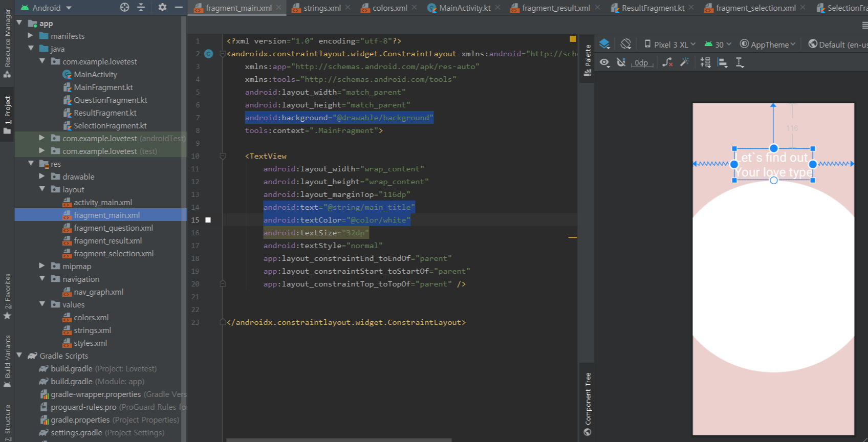Screen dimensions: 868x442
Task: Open the Default locale dropdown
Action: pyautogui.click(x=838, y=45)
